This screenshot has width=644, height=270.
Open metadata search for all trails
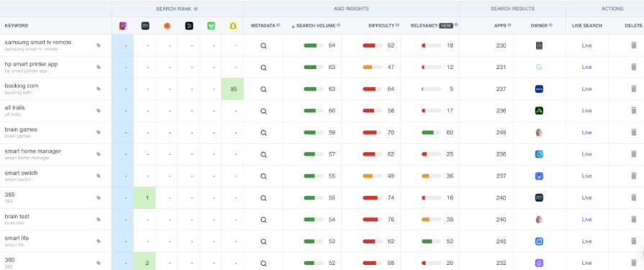[263, 111]
